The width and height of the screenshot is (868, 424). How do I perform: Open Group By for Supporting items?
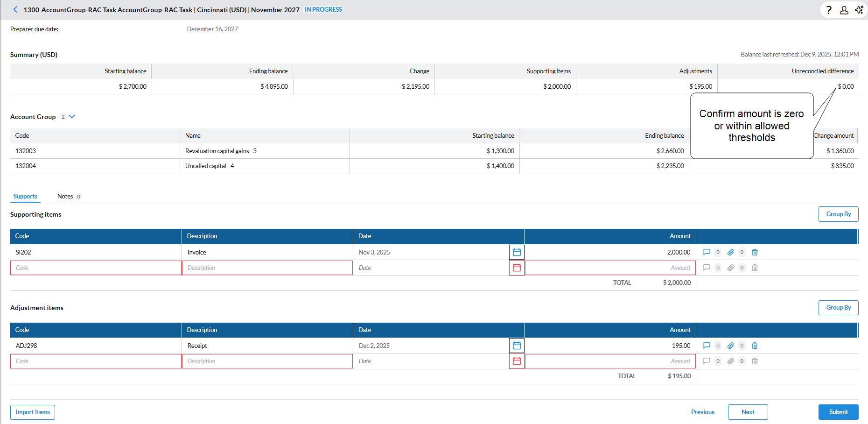[x=838, y=214]
